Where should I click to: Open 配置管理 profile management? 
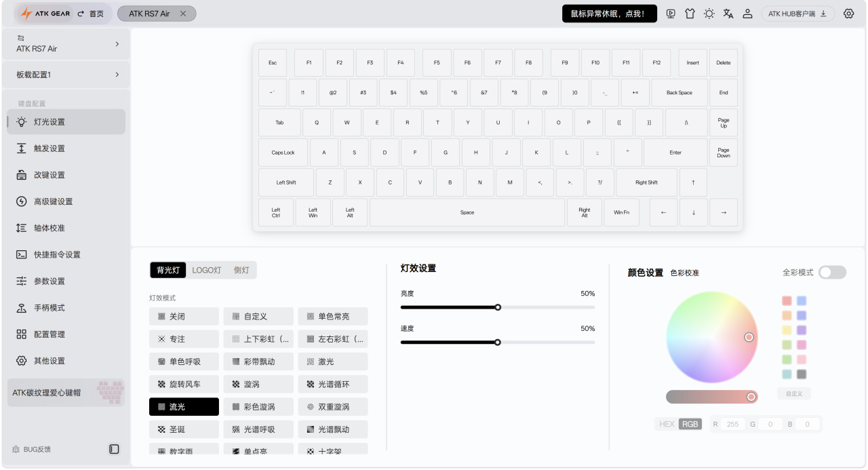[x=66, y=334]
